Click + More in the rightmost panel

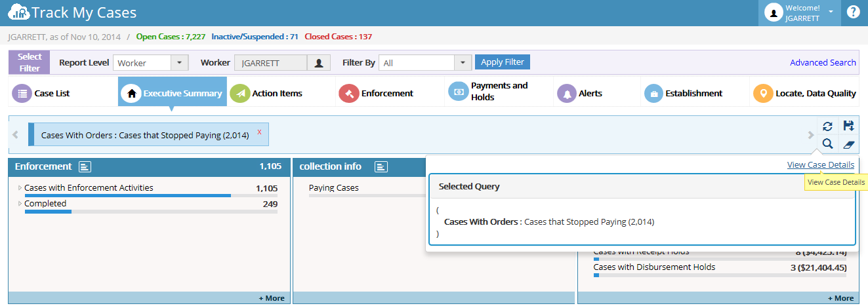coord(840,298)
